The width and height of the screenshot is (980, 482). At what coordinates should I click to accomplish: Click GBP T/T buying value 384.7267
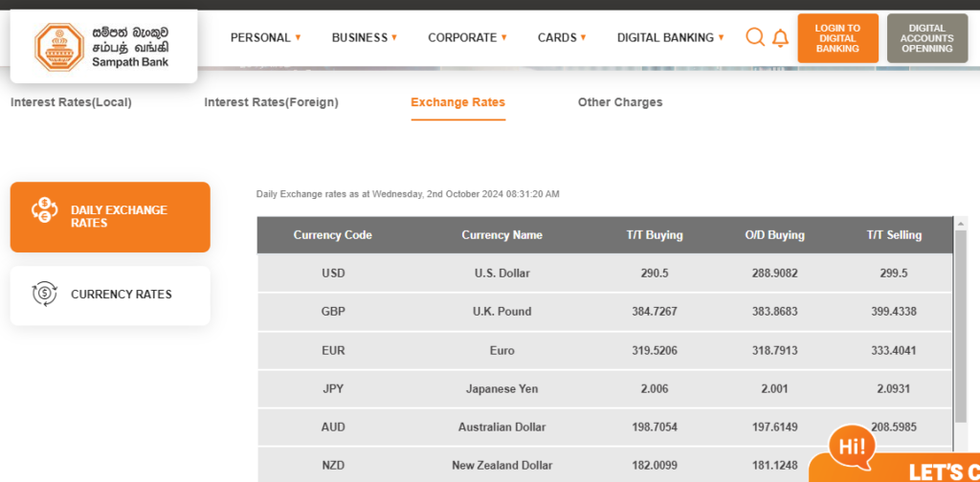point(655,312)
